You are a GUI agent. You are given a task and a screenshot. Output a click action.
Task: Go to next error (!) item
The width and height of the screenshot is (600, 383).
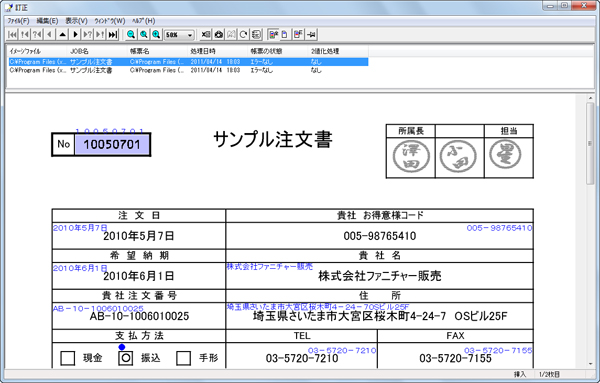tap(100, 34)
